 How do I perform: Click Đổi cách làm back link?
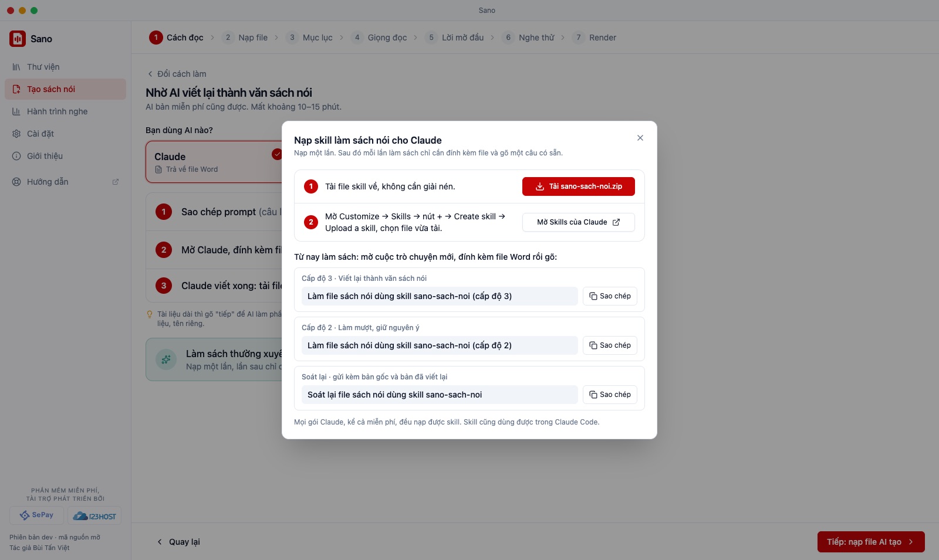pos(177,74)
